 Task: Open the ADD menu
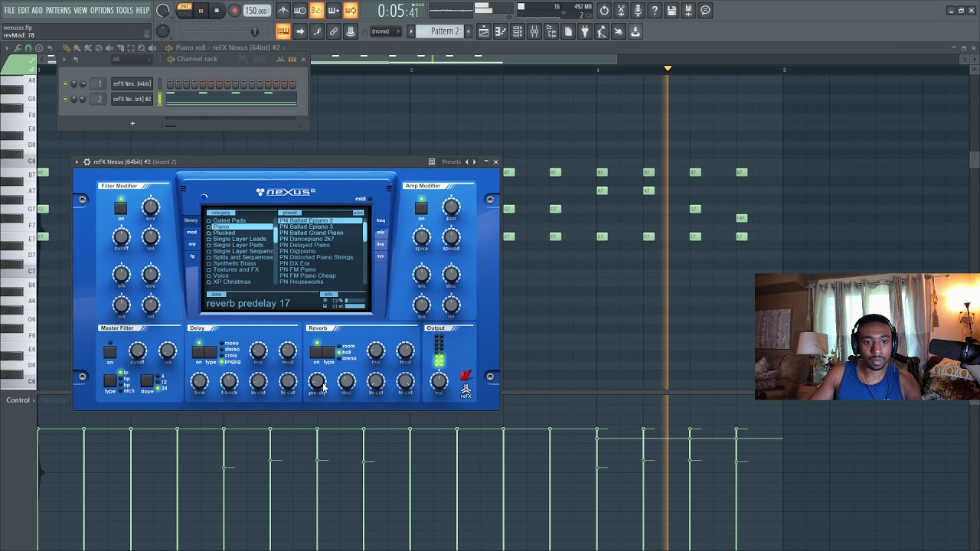coord(37,10)
